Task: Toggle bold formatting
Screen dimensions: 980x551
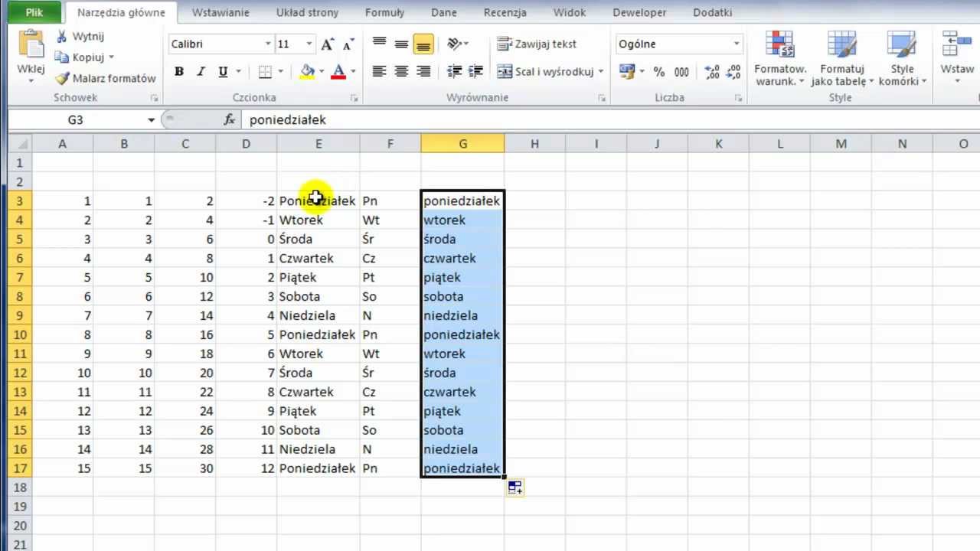Action: [x=179, y=71]
